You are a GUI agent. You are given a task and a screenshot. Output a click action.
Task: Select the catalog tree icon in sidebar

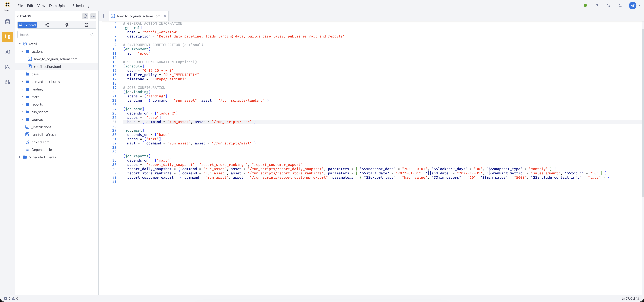pyautogui.click(x=7, y=37)
